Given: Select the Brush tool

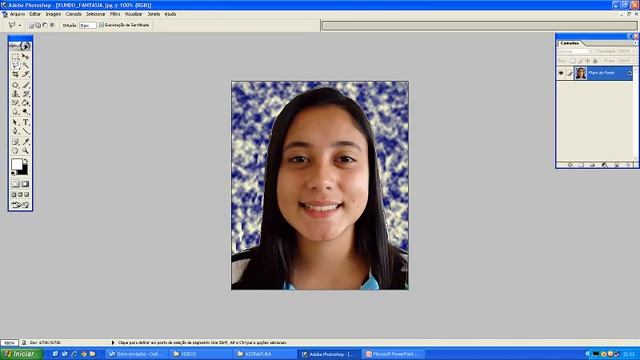Looking at the screenshot, I should click(25, 85).
